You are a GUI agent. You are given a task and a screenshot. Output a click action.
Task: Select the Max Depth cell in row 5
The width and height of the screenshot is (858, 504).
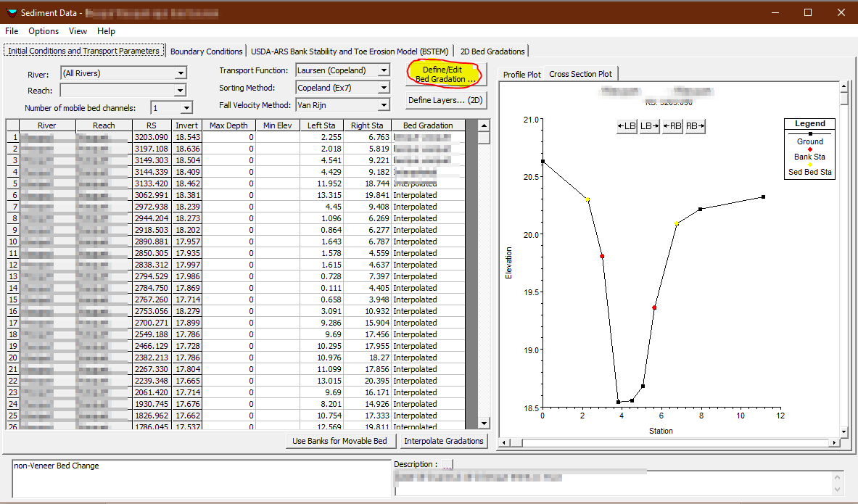point(228,183)
